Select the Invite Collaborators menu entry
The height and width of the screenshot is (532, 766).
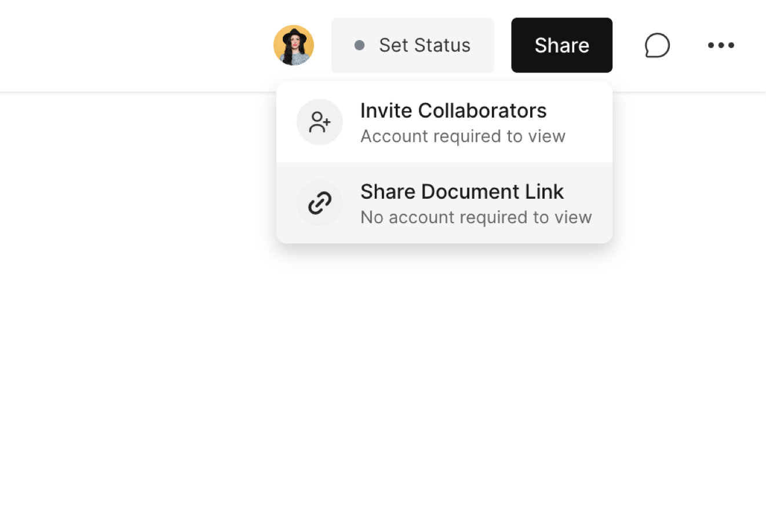point(444,122)
